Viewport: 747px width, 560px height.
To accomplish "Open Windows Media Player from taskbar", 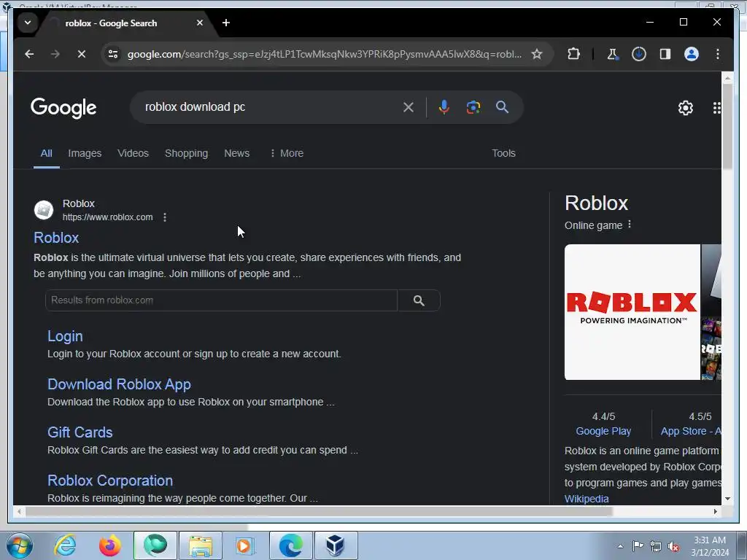I will tap(245, 545).
